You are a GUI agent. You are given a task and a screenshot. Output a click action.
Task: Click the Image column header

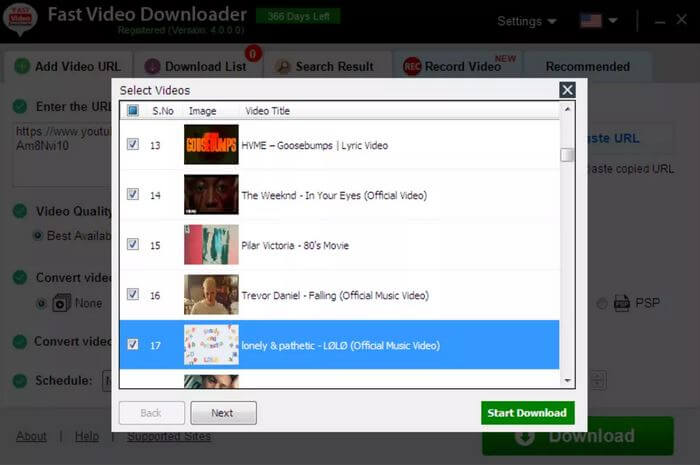[202, 111]
